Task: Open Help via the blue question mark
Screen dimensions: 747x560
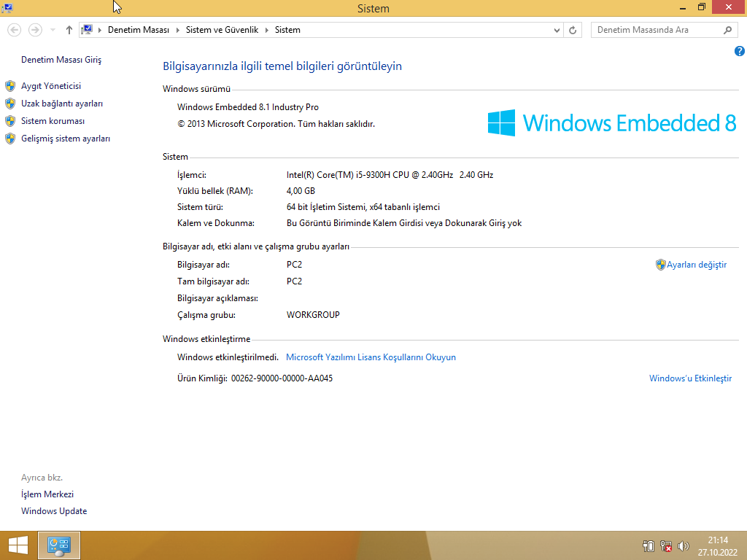Action: [740, 51]
